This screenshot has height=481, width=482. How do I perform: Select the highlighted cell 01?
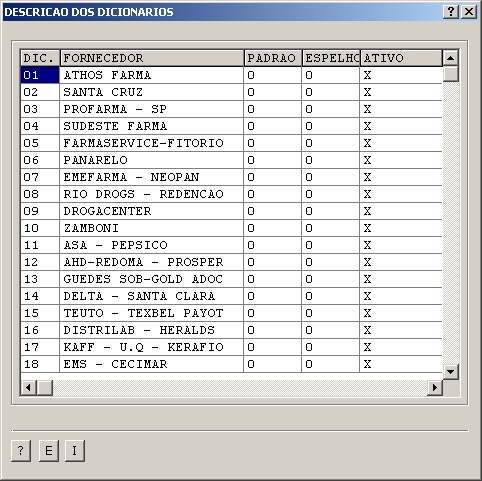point(40,75)
